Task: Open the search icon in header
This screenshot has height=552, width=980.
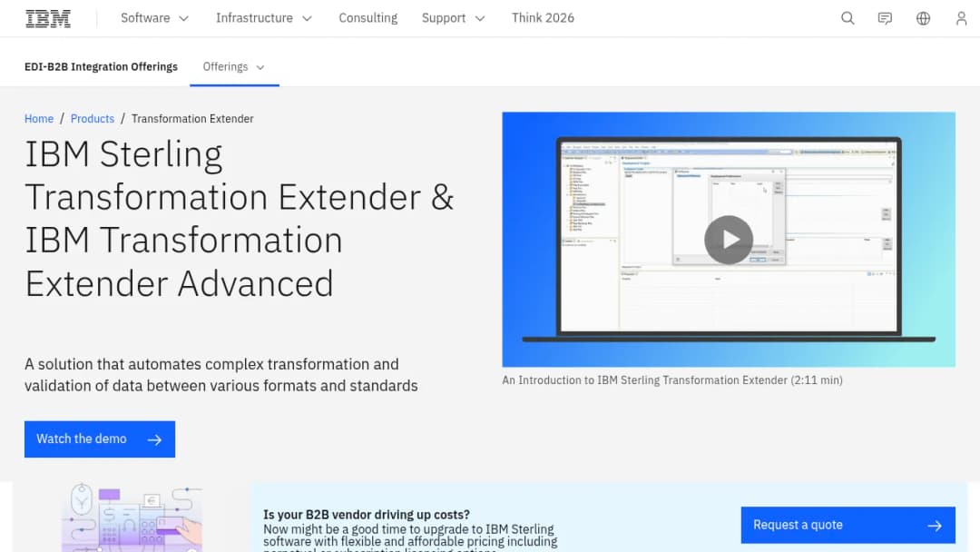Action: click(x=848, y=18)
